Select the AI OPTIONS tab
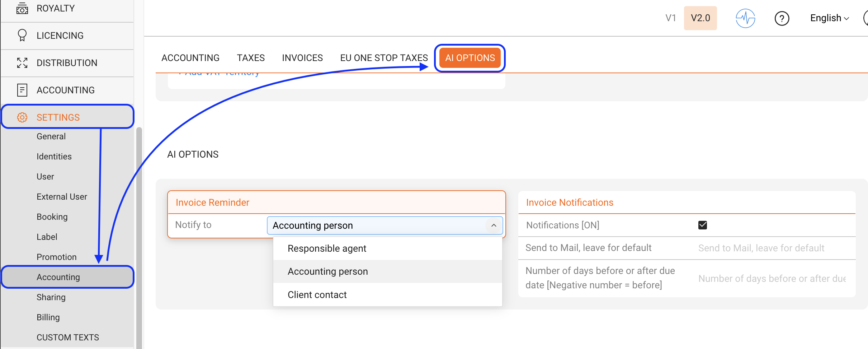The image size is (868, 349). [470, 58]
